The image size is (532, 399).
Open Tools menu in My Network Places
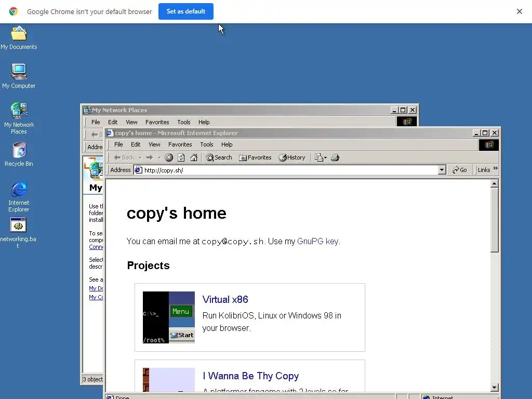(x=183, y=122)
